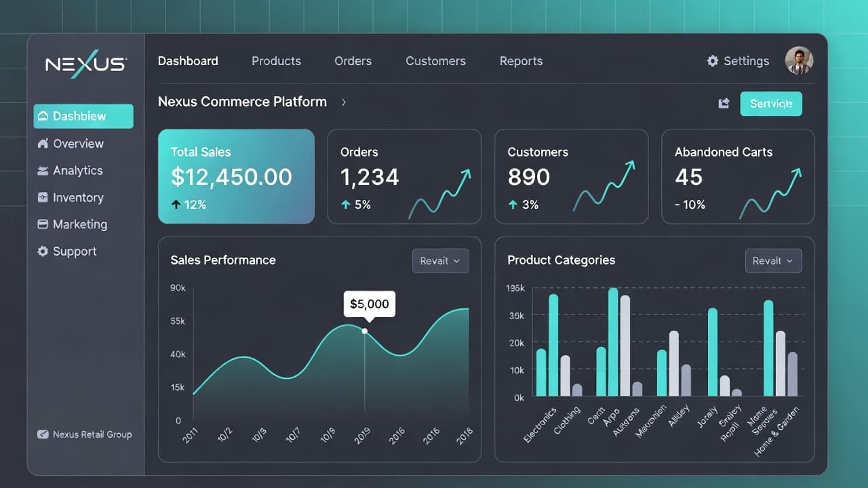
Task: Click the Support gear icon
Action: click(43, 251)
